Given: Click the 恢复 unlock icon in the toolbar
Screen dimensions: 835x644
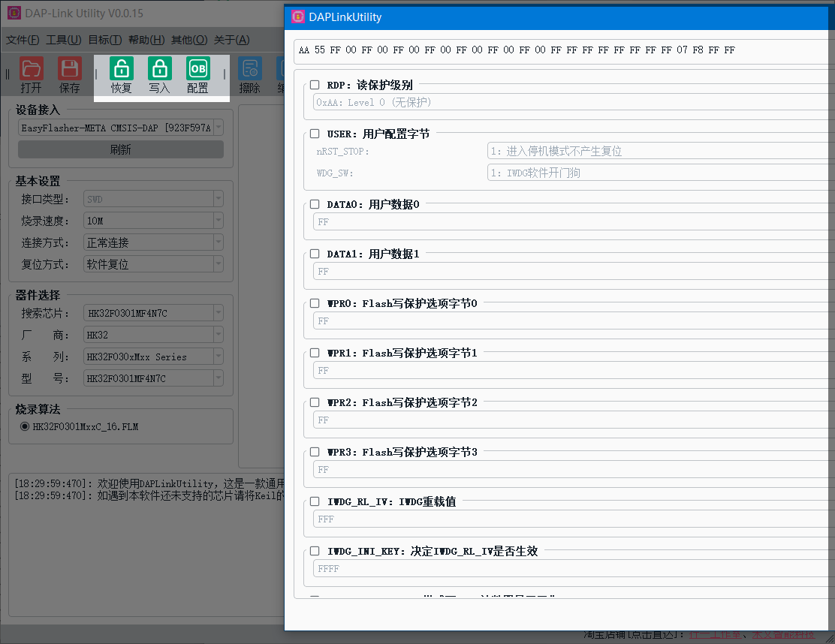Looking at the screenshot, I should (122, 68).
